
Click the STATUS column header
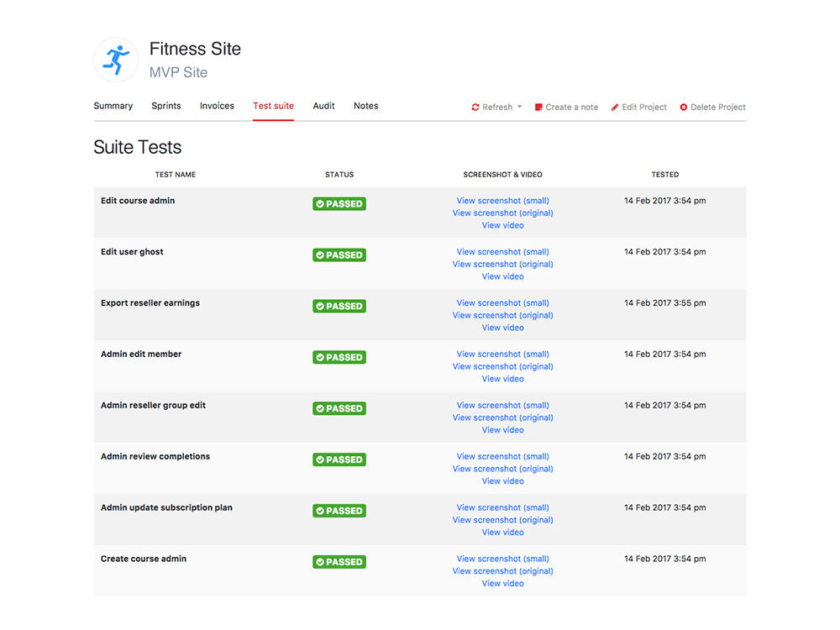click(x=339, y=175)
